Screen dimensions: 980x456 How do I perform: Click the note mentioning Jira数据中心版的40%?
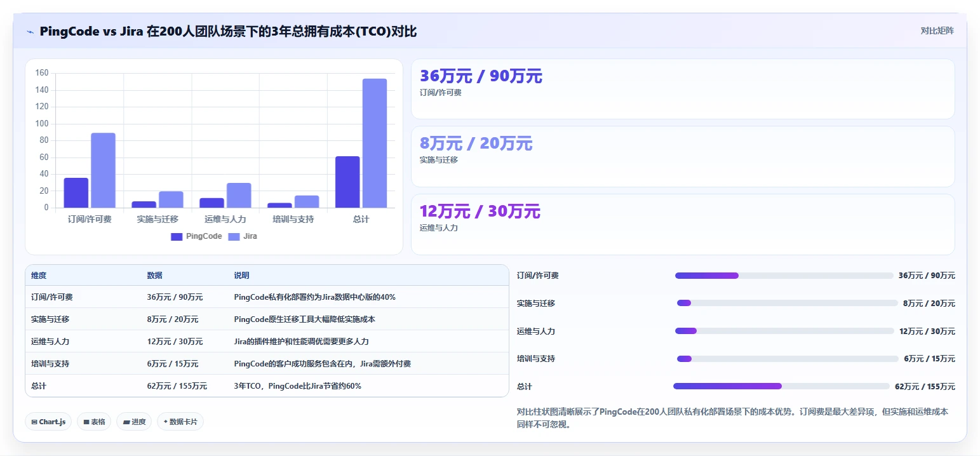tap(315, 297)
